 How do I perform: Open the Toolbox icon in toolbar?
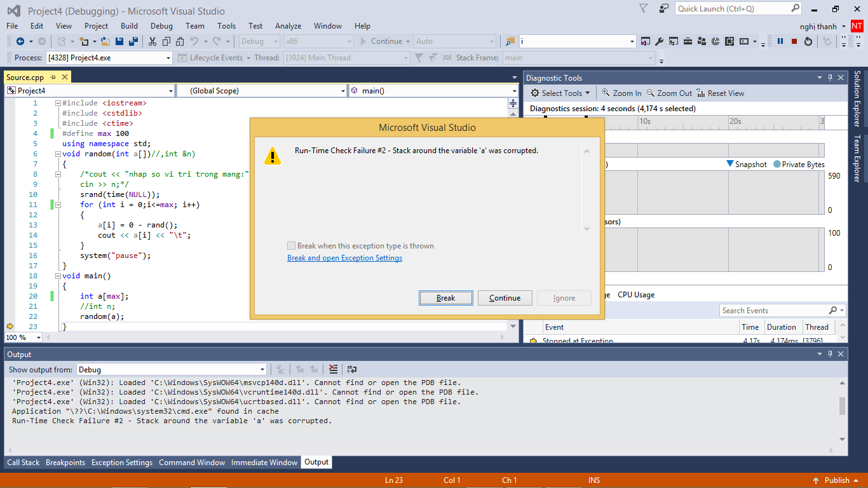click(x=688, y=41)
